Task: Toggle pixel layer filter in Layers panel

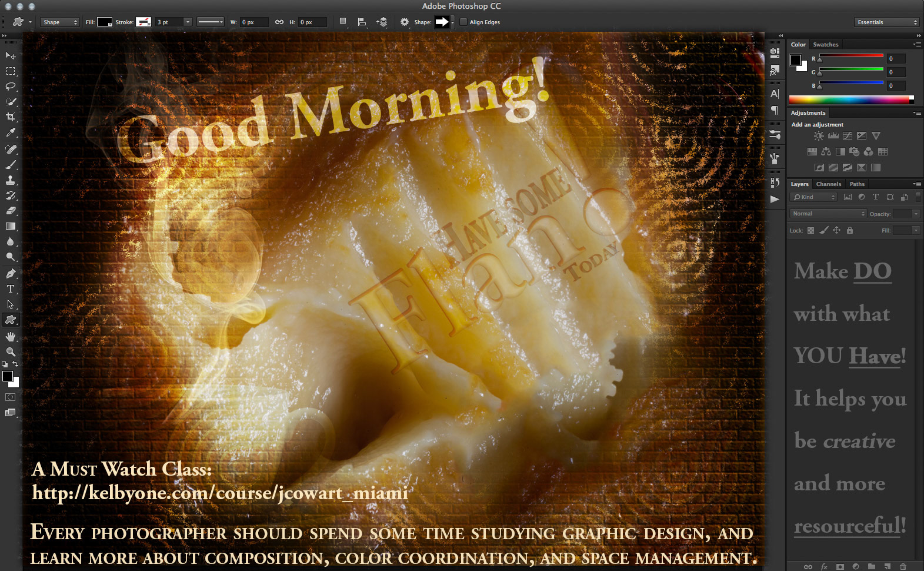Action: tap(848, 197)
